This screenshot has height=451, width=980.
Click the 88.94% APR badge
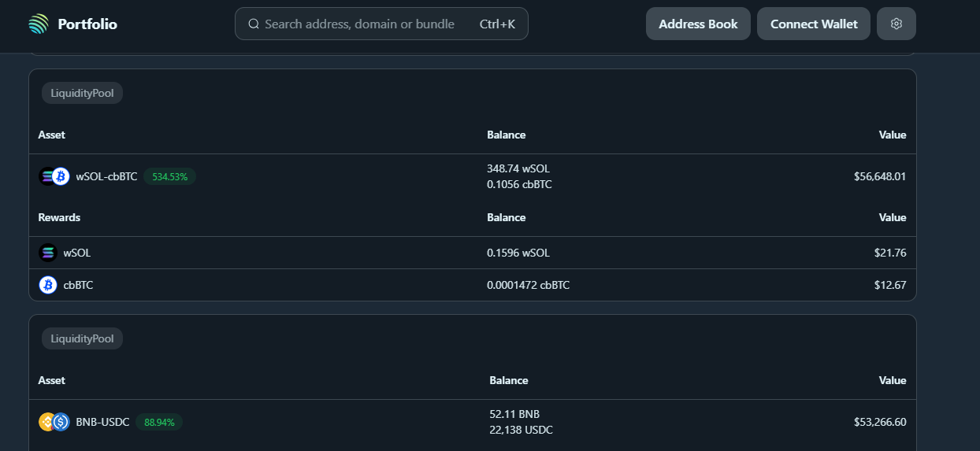click(159, 422)
